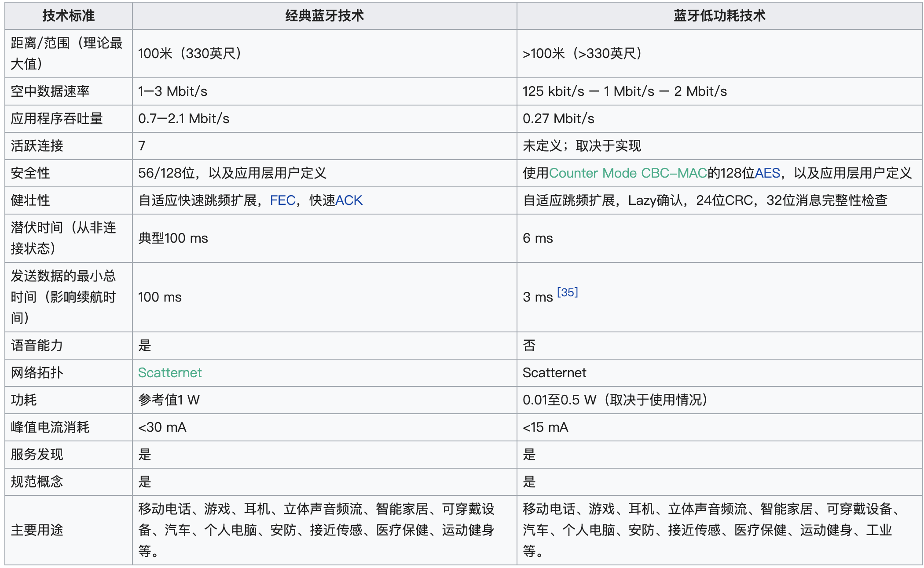Click the AES link

click(x=767, y=173)
